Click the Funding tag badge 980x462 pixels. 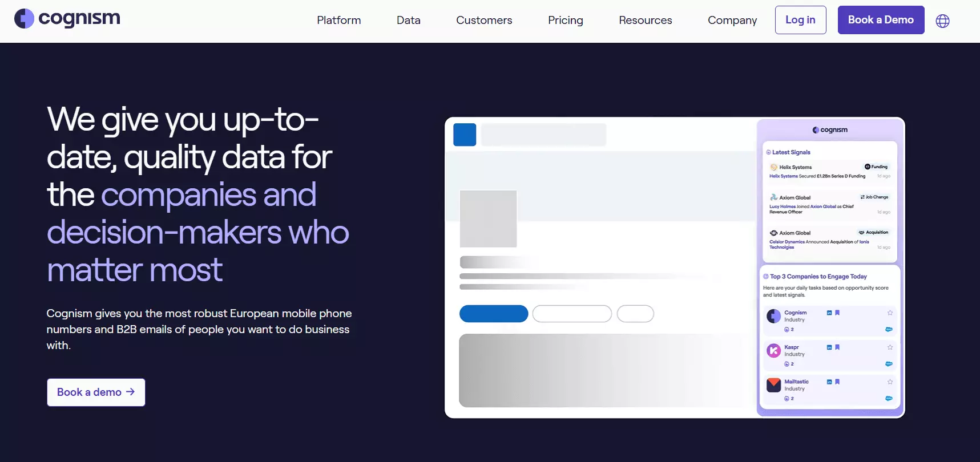pyautogui.click(x=876, y=167)
